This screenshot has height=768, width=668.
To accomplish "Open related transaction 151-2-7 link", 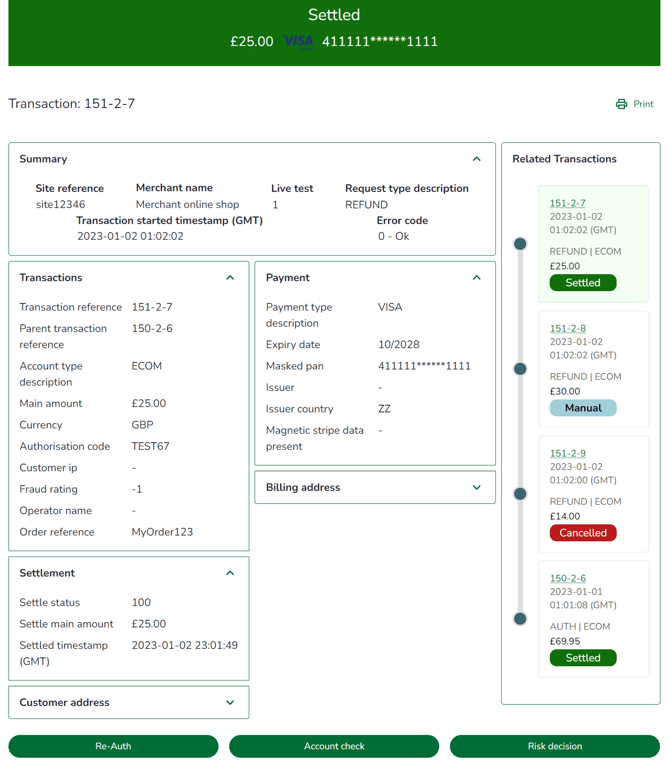I will coord(567,203).
